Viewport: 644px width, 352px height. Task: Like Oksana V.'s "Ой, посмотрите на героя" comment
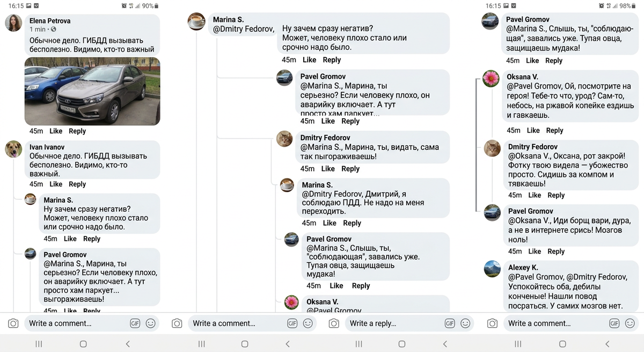click(x=533, y=131)
